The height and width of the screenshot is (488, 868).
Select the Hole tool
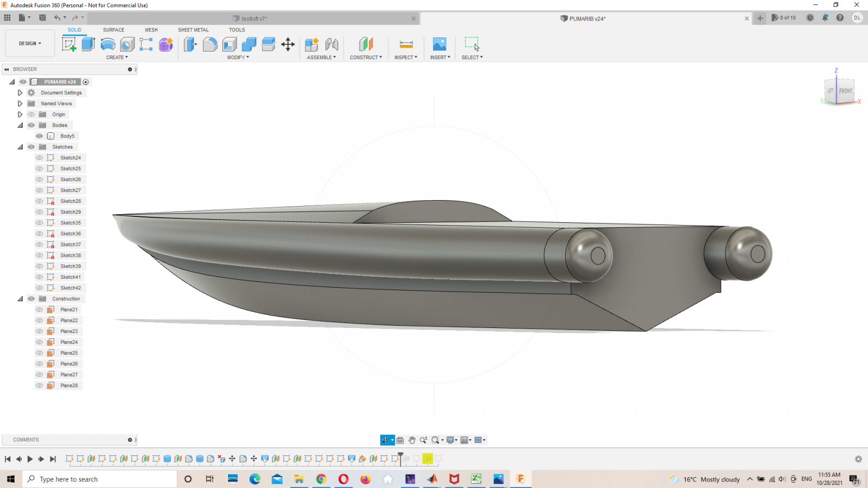(127, 44)
